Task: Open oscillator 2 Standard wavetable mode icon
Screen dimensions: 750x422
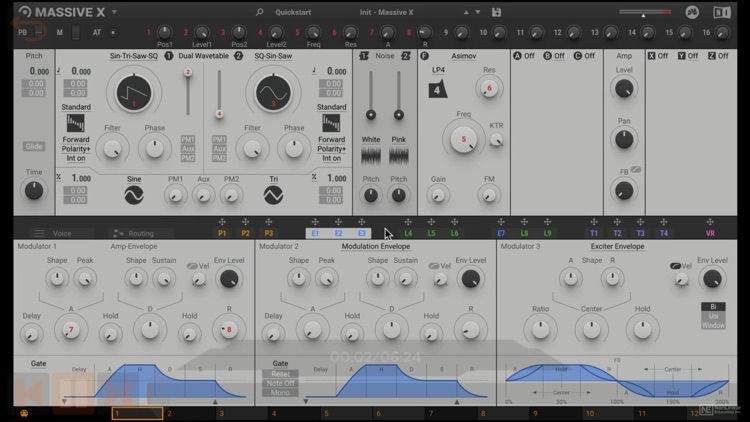Action: click(x=331, y=123)
